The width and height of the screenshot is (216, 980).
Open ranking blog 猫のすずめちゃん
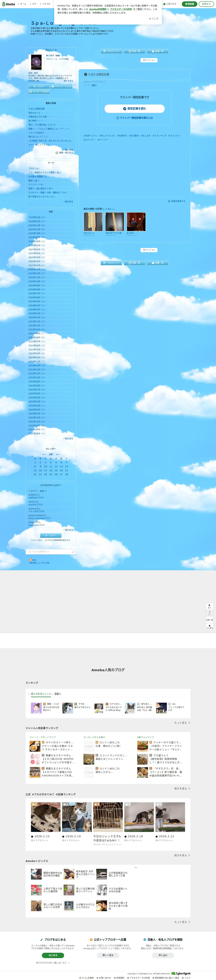[83, 707]
